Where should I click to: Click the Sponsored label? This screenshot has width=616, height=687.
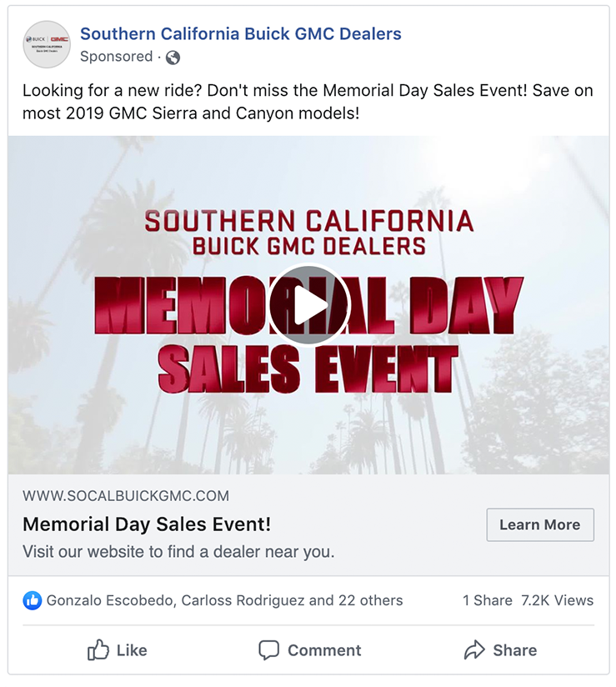coord(116,57)
